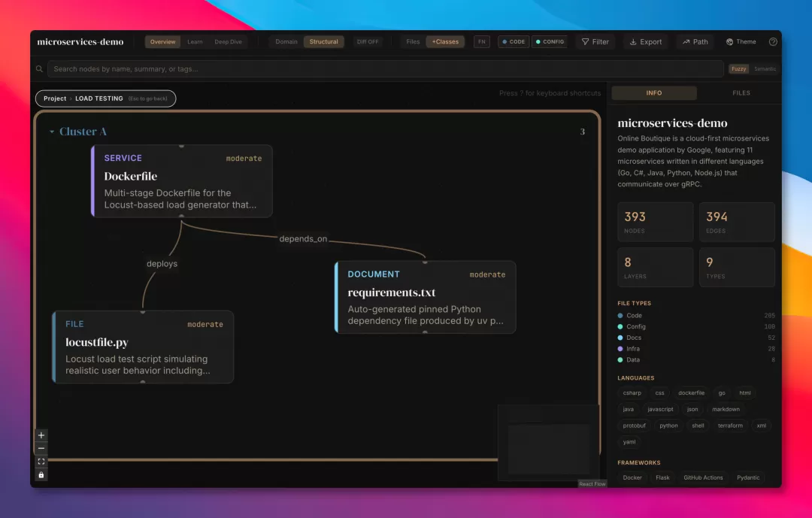Screen dimensions: 812x518
Task: Focus the node search field
Action: pos(385,69)
